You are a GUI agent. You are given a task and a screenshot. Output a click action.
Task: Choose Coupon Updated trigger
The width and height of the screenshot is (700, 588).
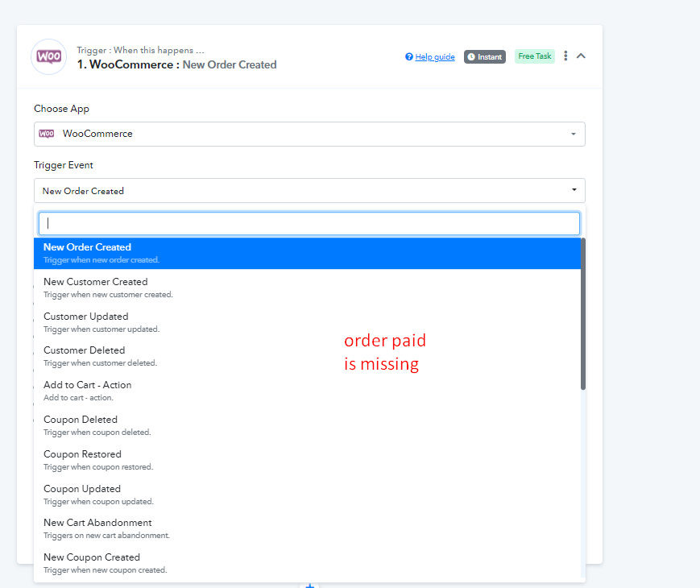[307, 495]
